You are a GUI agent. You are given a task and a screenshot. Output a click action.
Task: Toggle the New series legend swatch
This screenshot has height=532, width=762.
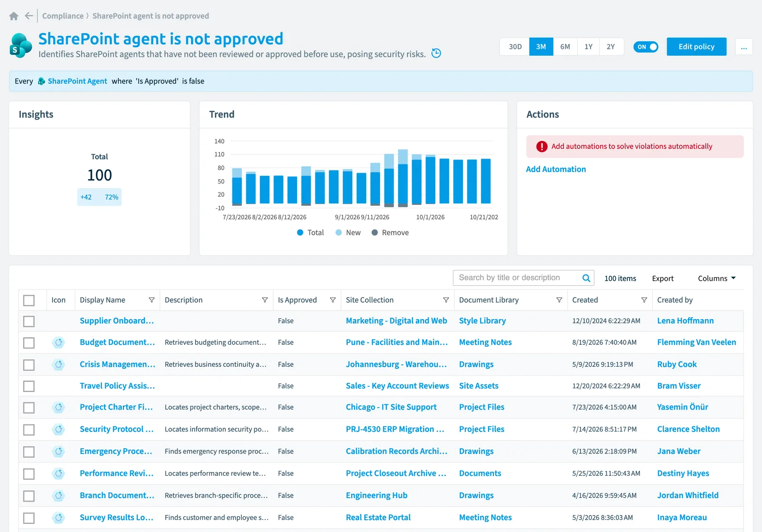(339, 232)
